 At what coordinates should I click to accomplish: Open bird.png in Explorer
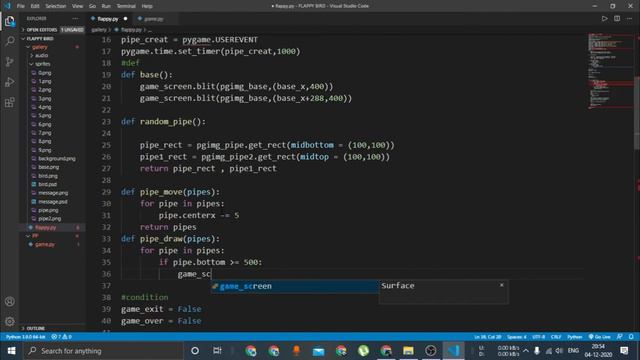tap(48, 176)
